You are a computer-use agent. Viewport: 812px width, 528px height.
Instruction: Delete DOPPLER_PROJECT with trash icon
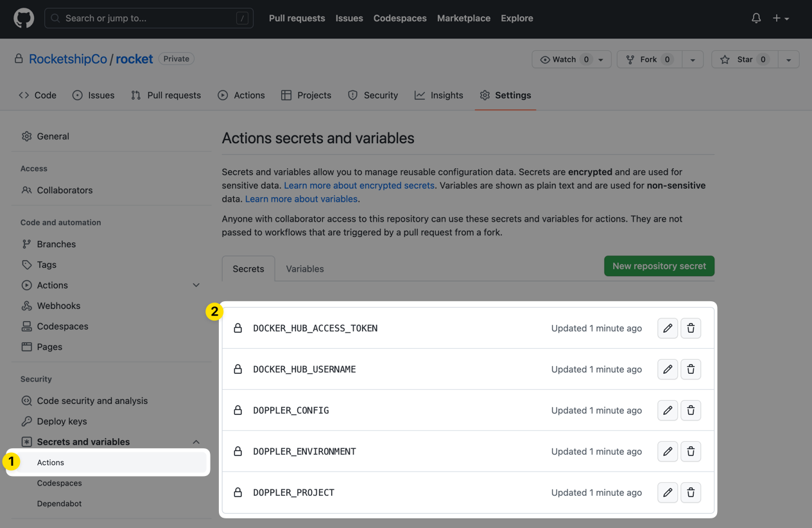point(691,493)
